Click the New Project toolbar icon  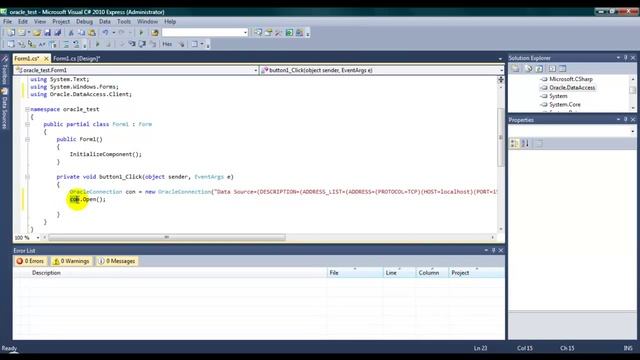(x=11, y=33)
